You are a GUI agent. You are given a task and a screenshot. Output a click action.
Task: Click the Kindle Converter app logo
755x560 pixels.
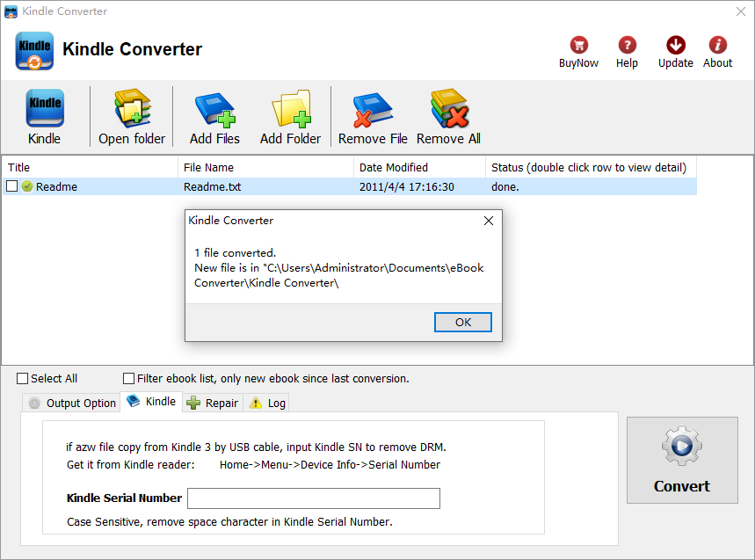[34, 51]
